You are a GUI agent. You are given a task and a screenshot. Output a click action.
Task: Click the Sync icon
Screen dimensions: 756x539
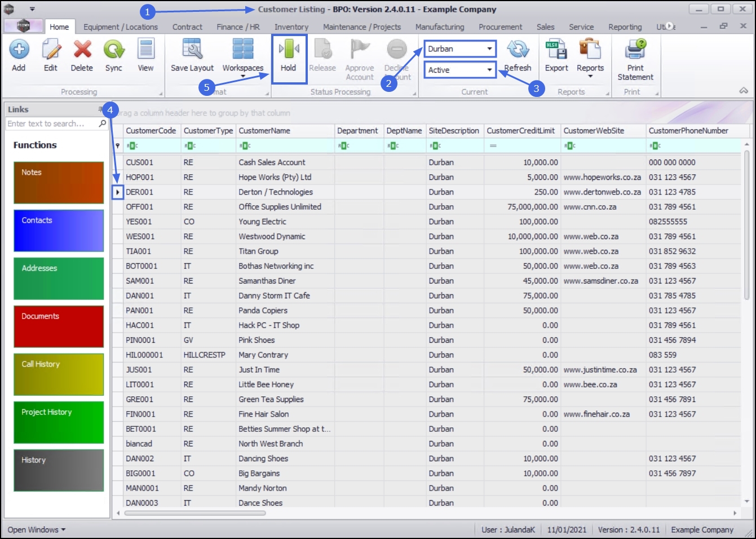[114, 49]
